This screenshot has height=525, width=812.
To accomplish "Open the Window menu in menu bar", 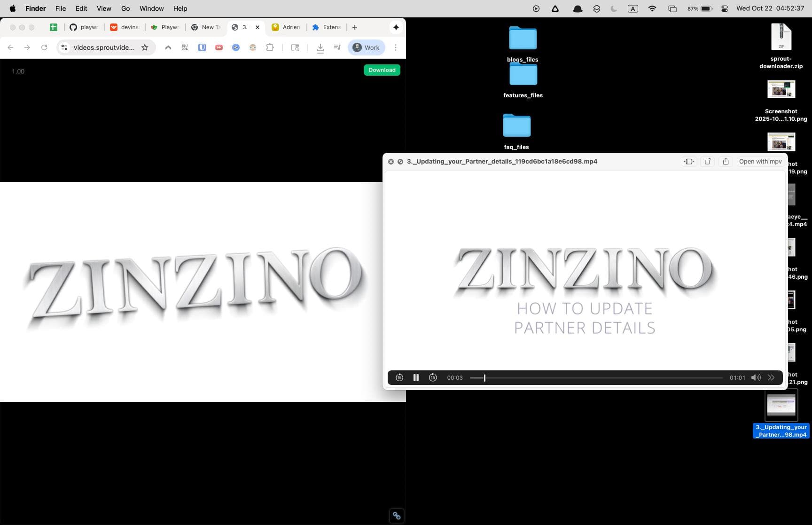I will coord(151,8).
